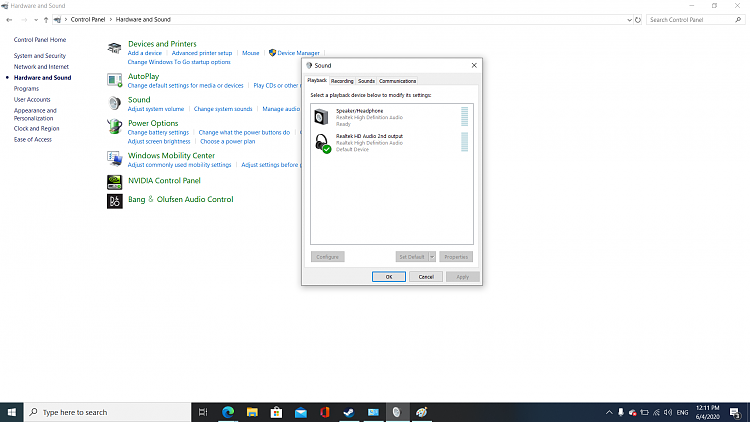
Task: Open the Device Manager link
Action: (x=298, y=53)
